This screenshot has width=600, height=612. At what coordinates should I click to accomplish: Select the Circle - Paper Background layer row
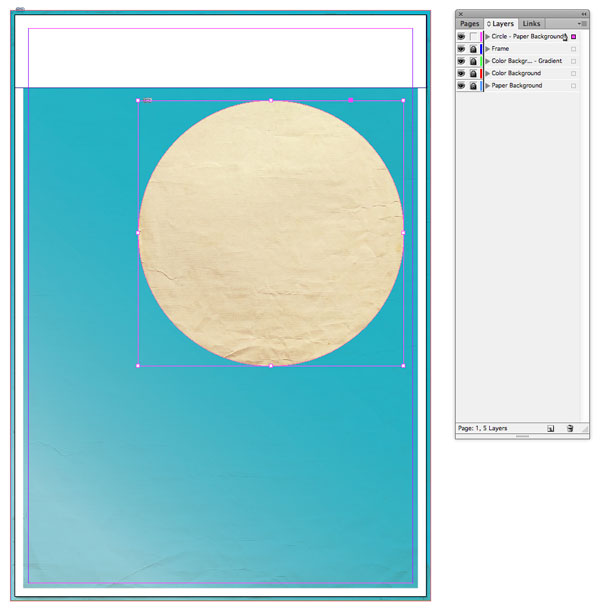click(x=518, y=37)
